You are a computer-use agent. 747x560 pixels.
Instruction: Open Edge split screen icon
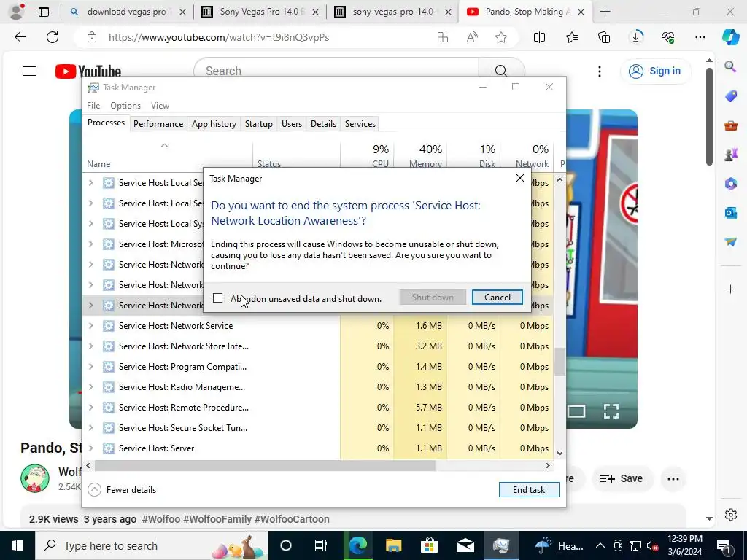tap(539, 37)
